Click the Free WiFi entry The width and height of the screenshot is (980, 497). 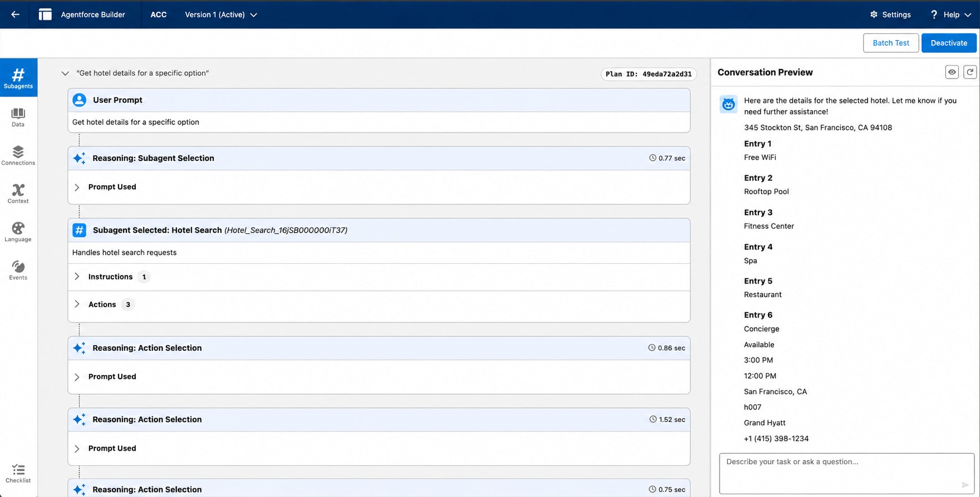tap(760, 158)
